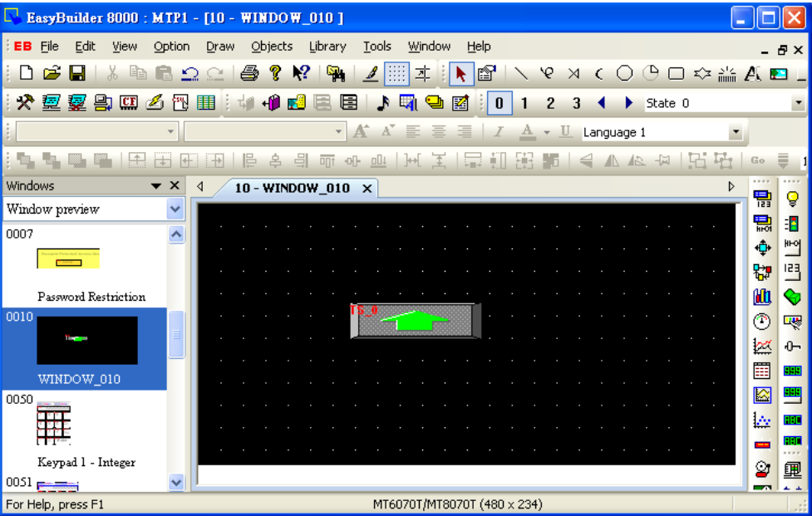Open system parameters hammer icon
This screenshot has height=516, width=812.
click(x=25, y=102)
